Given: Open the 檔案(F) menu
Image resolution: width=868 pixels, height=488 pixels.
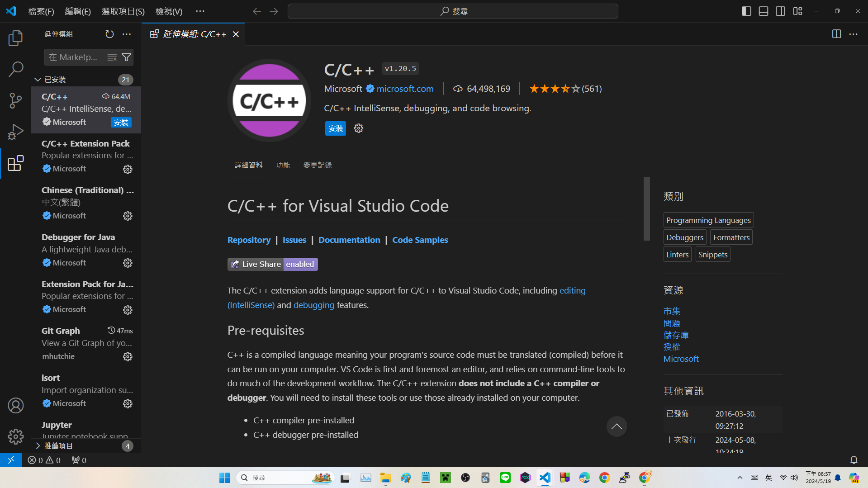Looking at the screenshot, I should 41,11.
